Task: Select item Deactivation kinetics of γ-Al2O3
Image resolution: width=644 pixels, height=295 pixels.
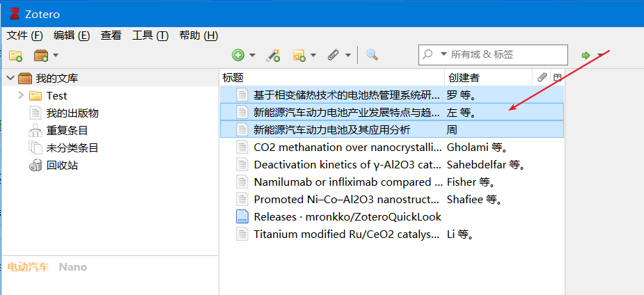Action: 392,164
